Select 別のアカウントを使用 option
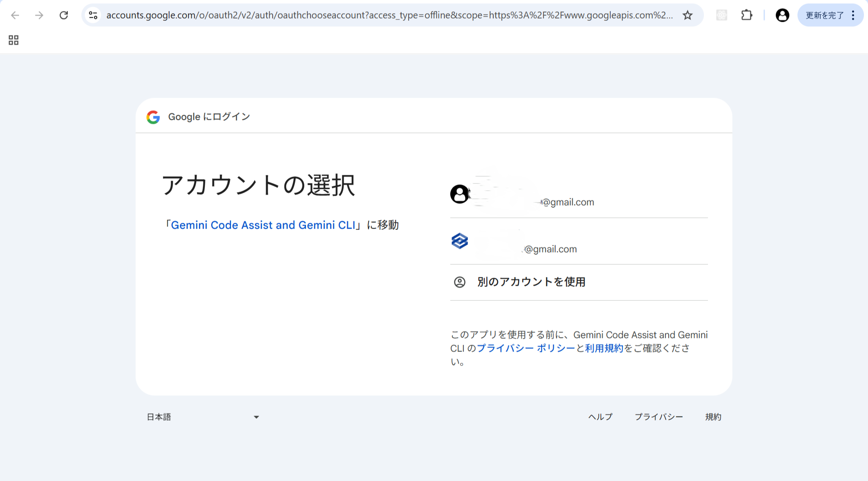 579,282
